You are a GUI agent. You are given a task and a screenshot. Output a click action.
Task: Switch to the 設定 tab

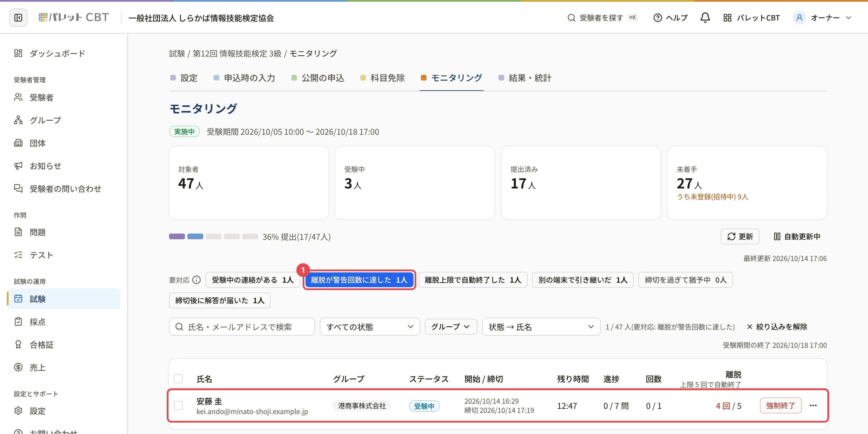[184, 78]
